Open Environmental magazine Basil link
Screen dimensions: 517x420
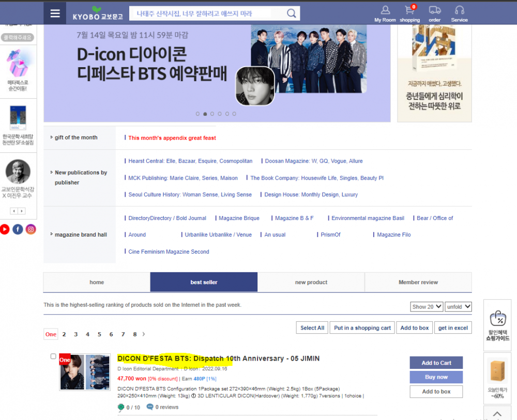(368, 218)
